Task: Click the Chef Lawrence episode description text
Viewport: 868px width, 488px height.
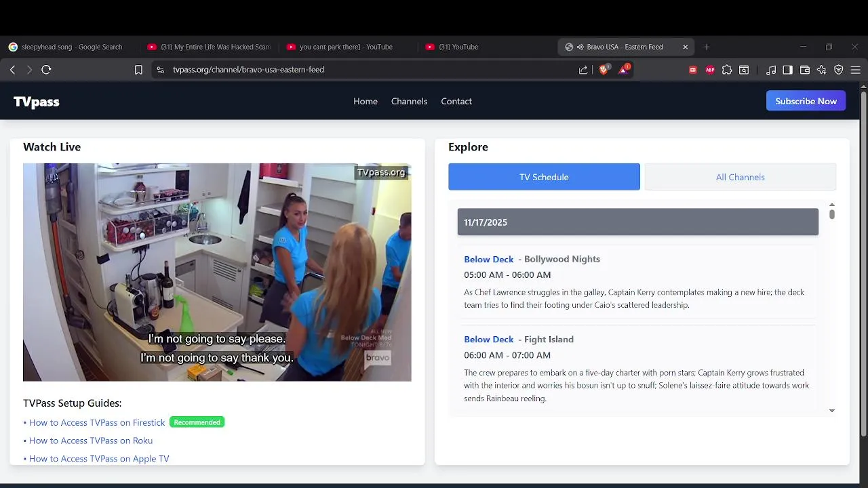Action: pos(634,298)
